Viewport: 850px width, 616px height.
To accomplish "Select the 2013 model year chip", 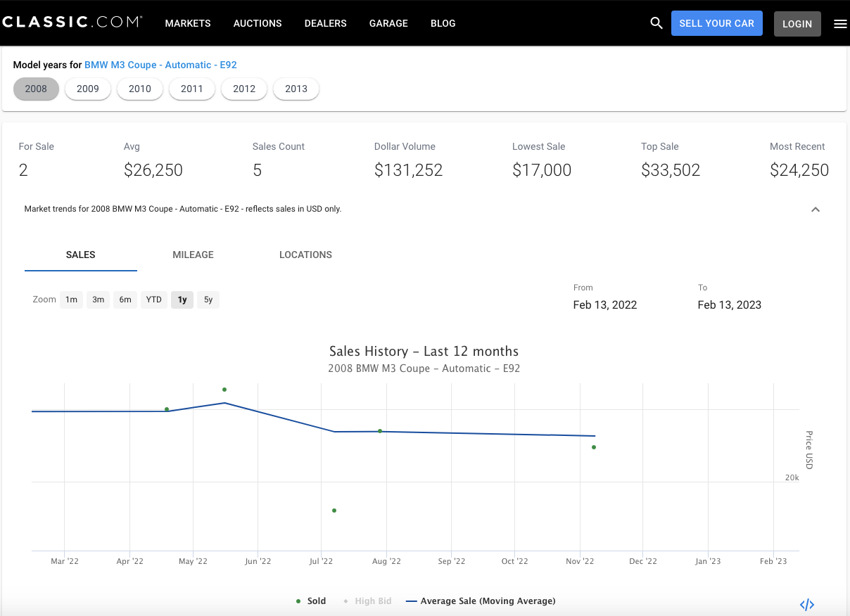I will coord(296,89).
